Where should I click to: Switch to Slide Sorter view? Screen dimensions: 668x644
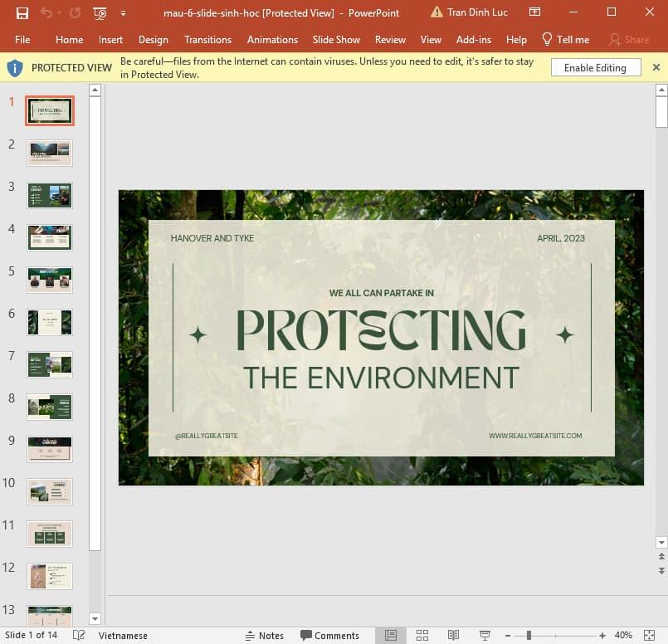click(422, 635)
